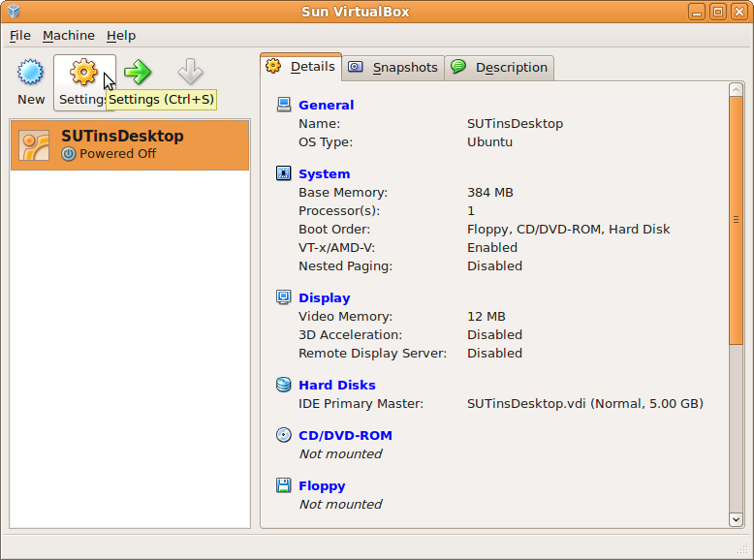Click the SUTinsDesktop.vdi hard disk value
754x560 pixels.
tap(585, 403)
